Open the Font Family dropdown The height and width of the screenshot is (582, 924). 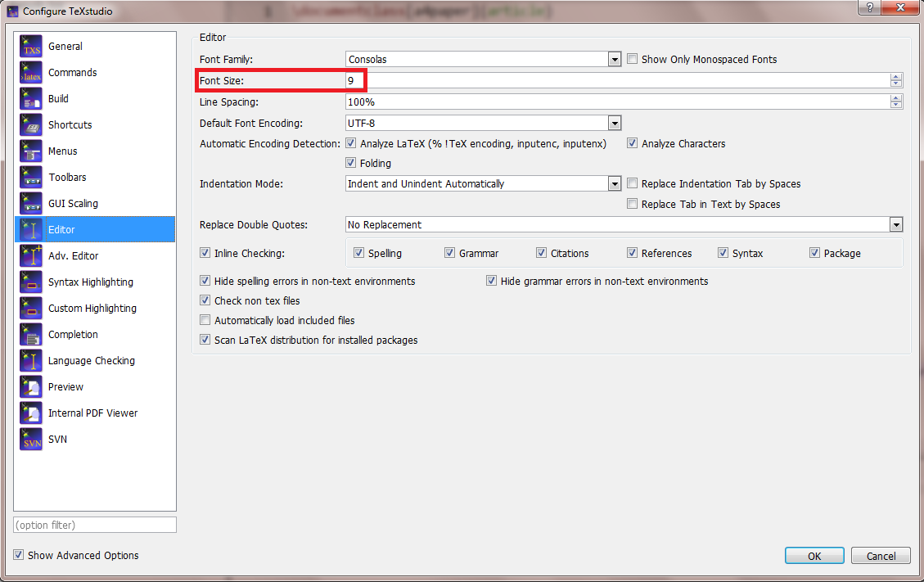coord(615,59)
